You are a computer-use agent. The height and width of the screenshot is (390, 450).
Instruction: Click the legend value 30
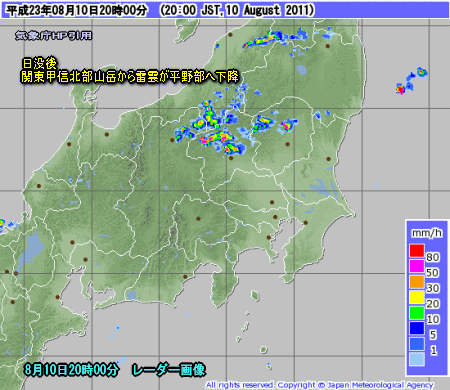433,288
